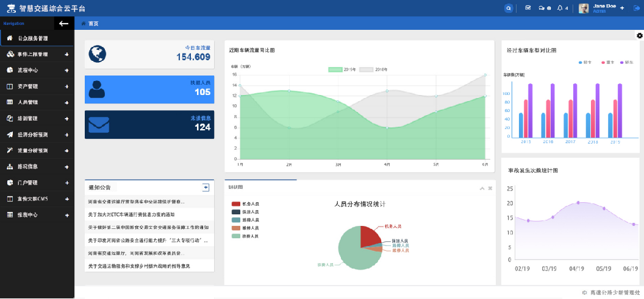Open the settings gear icon below header
644x299 pixels.
(x=639, y=36)
